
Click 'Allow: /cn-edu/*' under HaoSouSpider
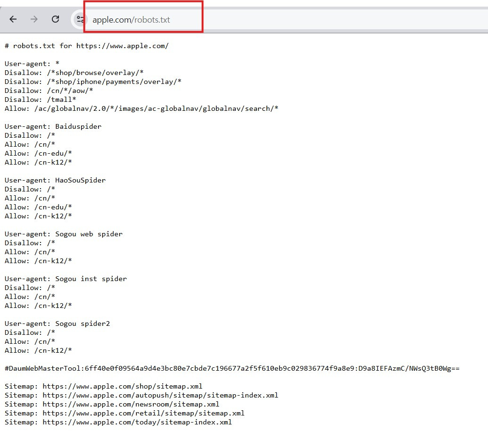38,207
